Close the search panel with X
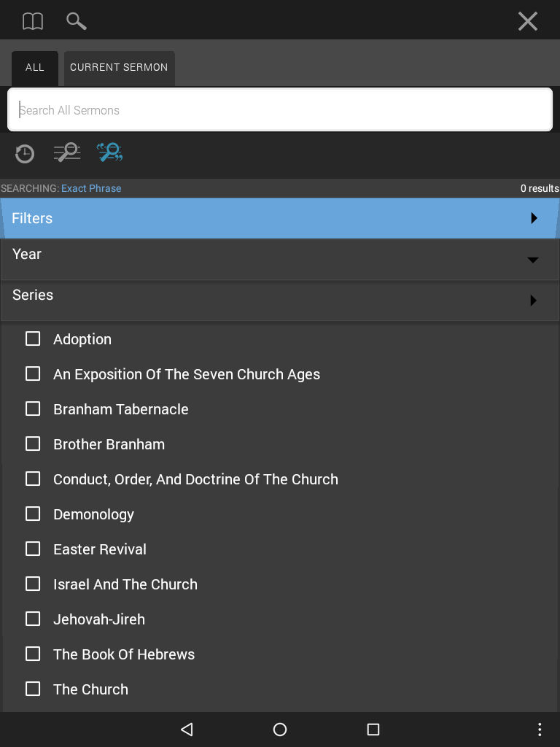This screenshot has height=747, width=560. [528, 21]
